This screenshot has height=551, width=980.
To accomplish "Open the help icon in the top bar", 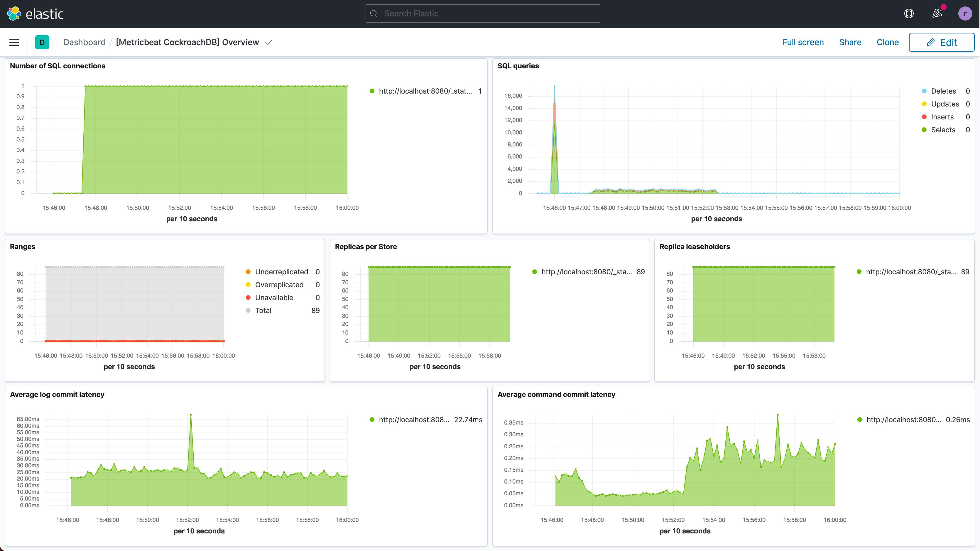I will coord(910,13).
